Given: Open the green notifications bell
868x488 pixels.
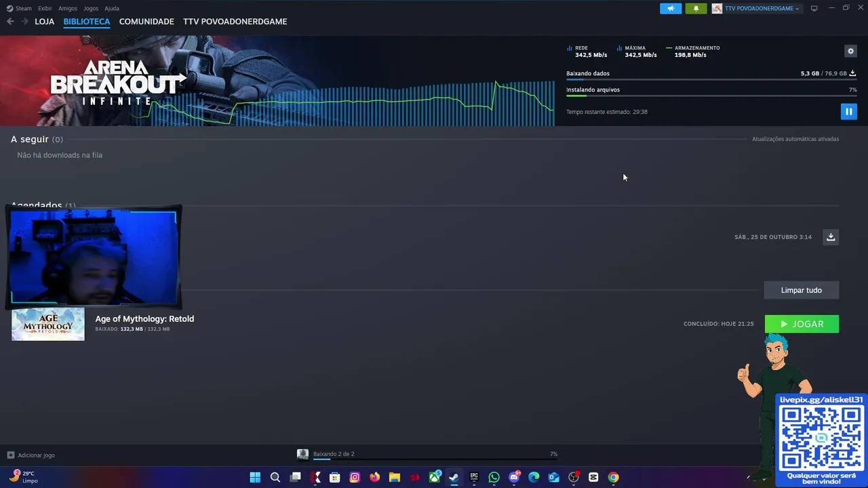Looking at the screenshot, I should coord(696,8).
